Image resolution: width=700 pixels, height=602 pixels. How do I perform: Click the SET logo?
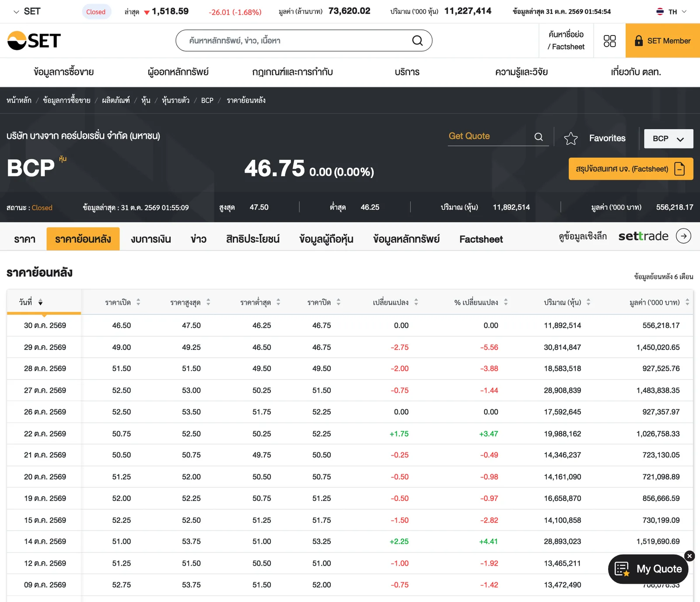tap(34, 41)
